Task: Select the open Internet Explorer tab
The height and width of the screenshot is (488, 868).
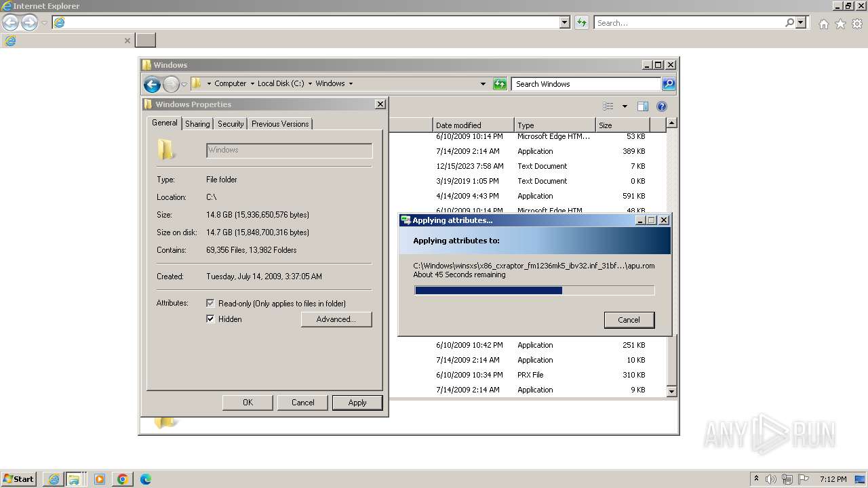Action: (67, 41)
